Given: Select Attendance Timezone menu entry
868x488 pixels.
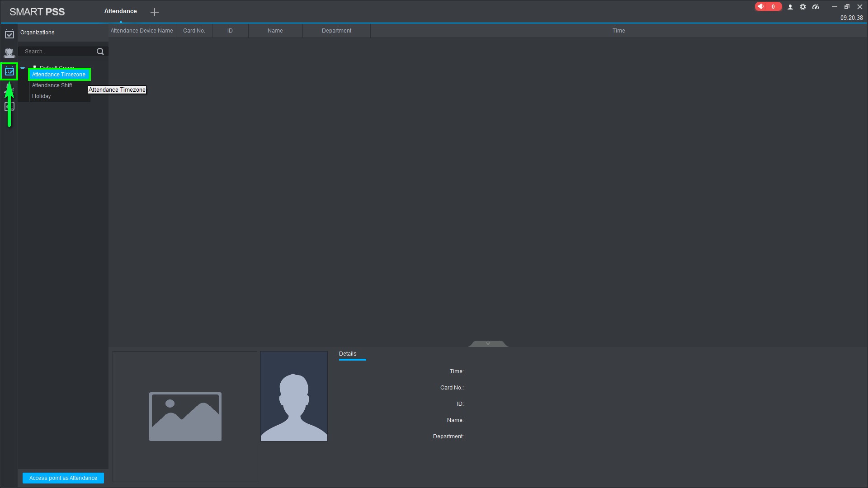Looking at the screenshot, I should tap(59, 75).
